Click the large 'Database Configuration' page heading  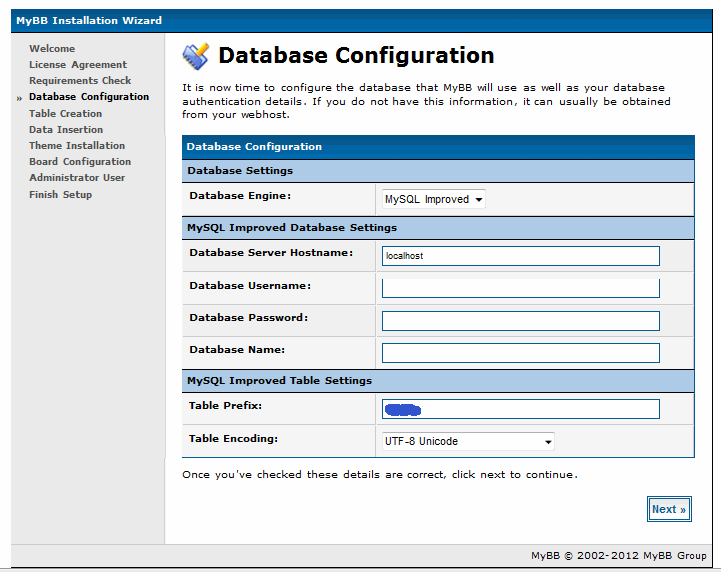click(356, 56)
